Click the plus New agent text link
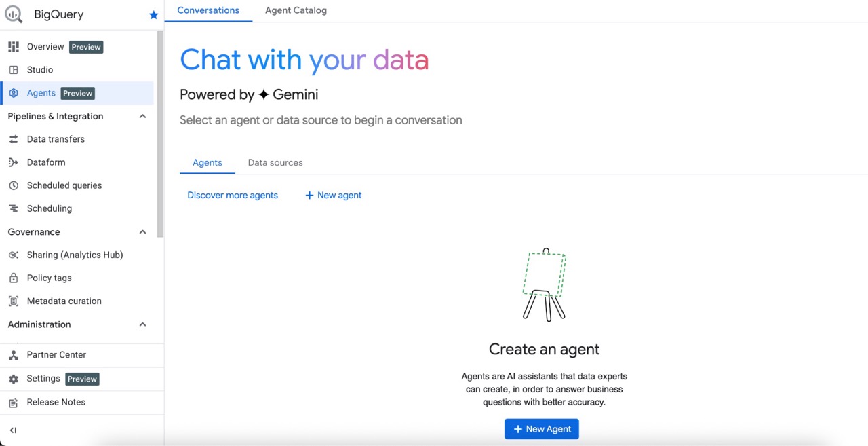 click(334, 196)
